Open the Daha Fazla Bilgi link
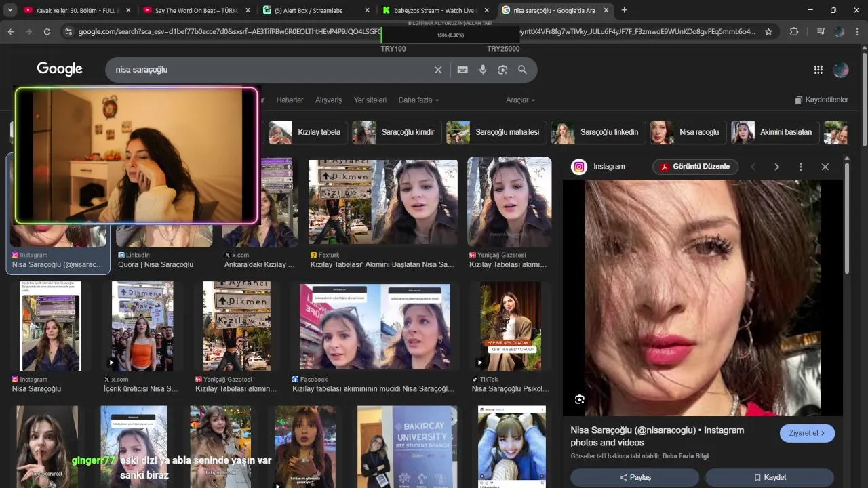The height and width of the screenshot is (488, 868). [686, 456]
